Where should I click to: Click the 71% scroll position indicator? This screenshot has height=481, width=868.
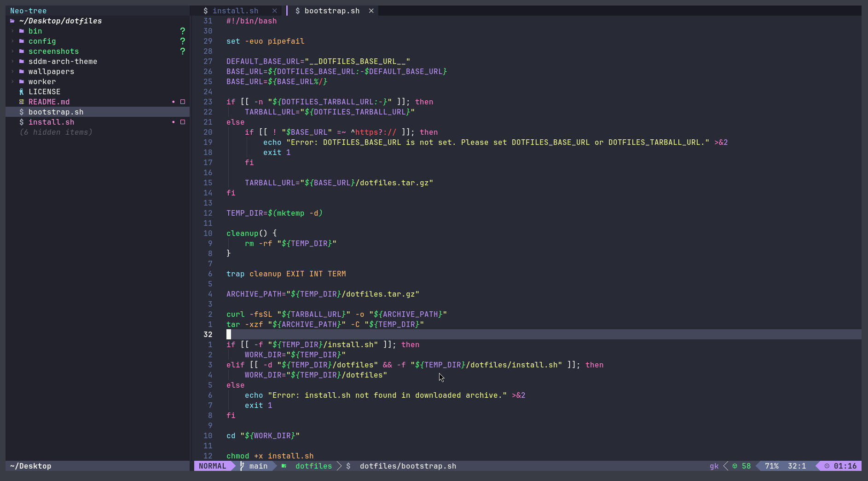(771, 466)
